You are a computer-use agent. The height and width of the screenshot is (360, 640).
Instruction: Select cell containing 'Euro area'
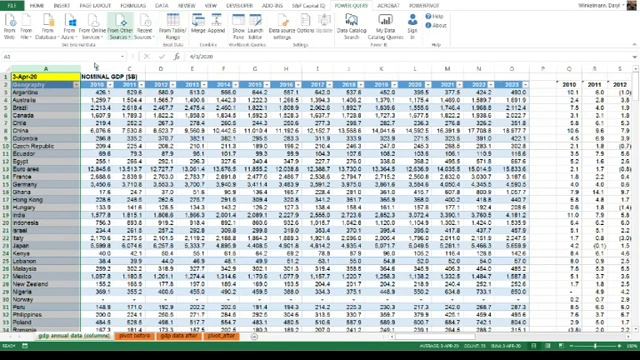(x=46, y=169)
